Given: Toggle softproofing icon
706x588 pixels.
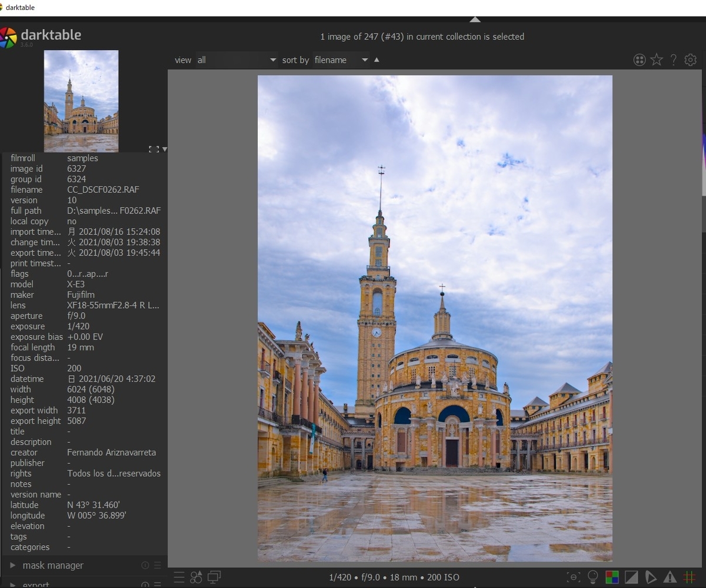Looking at the screenshot, I should pos(651,577).
